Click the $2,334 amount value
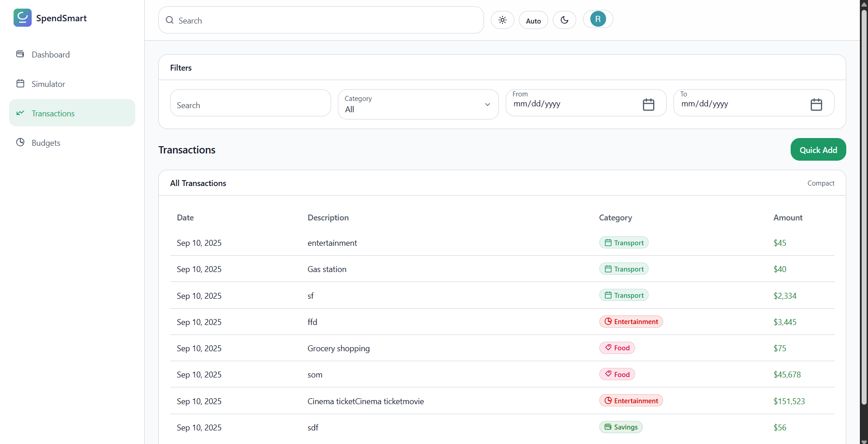The width and height of the screenshot is (868, 444). pos(785,296)
